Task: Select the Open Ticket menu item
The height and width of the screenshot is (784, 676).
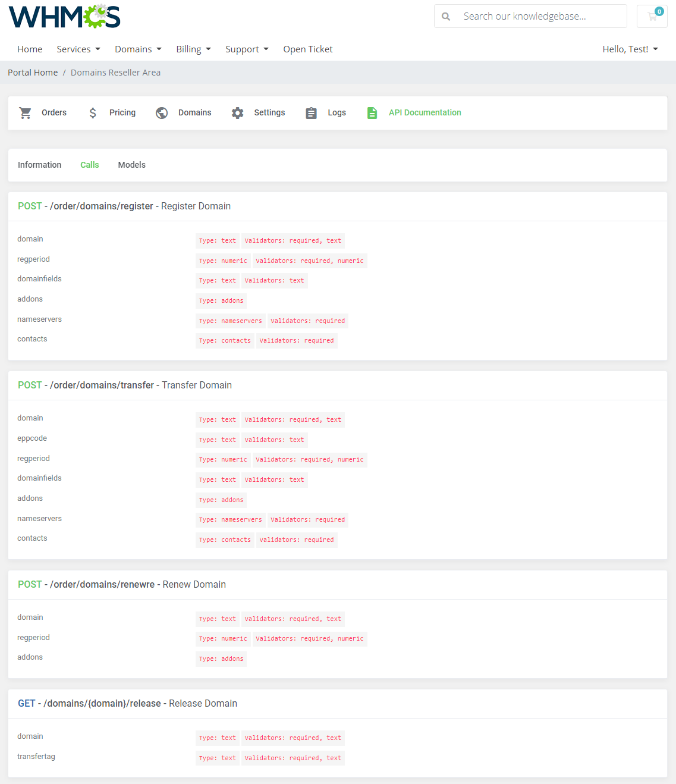Action: [x=307, y=49]
